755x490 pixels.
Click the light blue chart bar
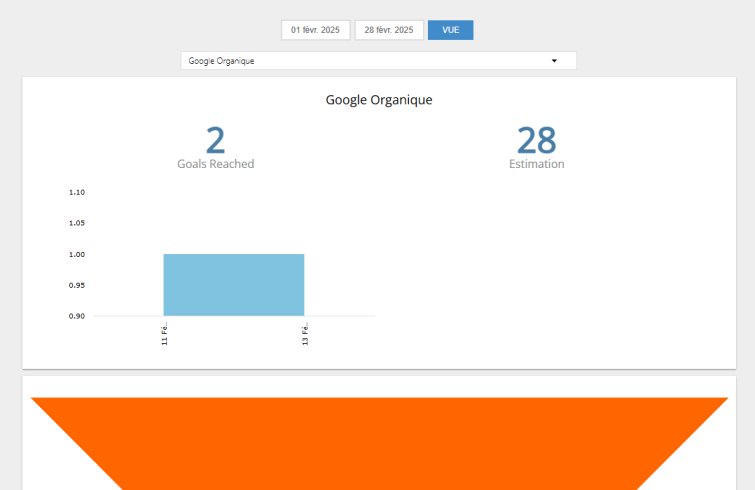pos(234,285)
